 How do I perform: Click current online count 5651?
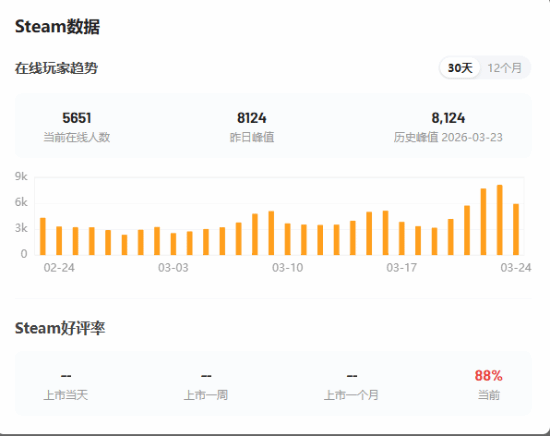77,118
